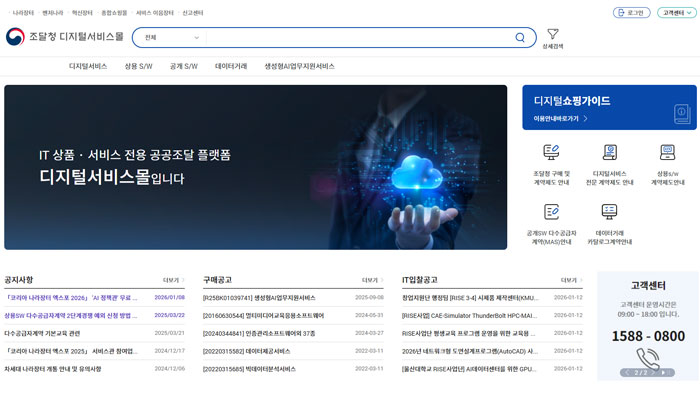Expand the 전체 search category dropdown
This screenshot has width=700, height=403.
172,38
